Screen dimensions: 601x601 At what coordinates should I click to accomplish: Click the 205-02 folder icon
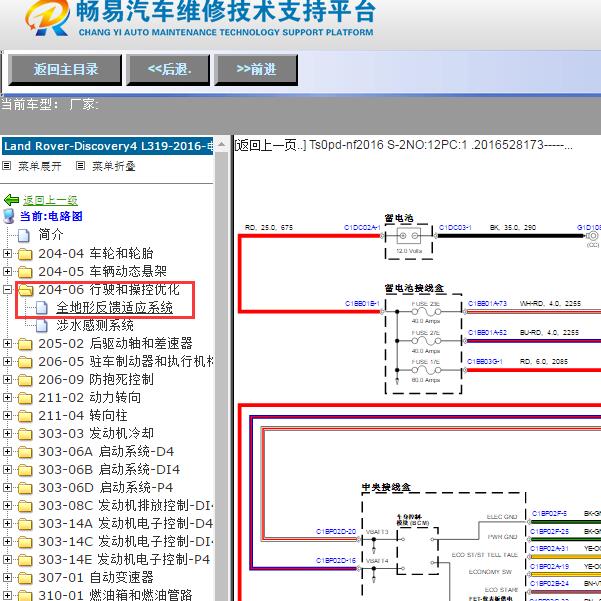[25, 344]
